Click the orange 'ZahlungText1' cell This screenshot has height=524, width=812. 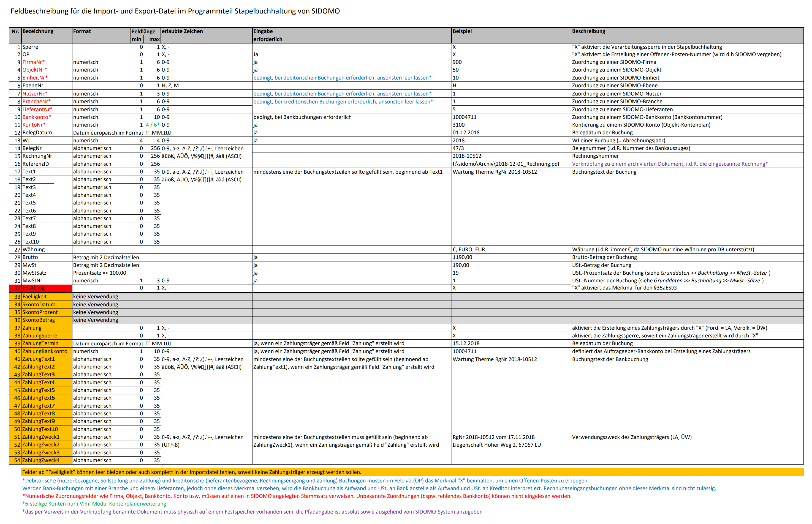click(x=47, y=359)
